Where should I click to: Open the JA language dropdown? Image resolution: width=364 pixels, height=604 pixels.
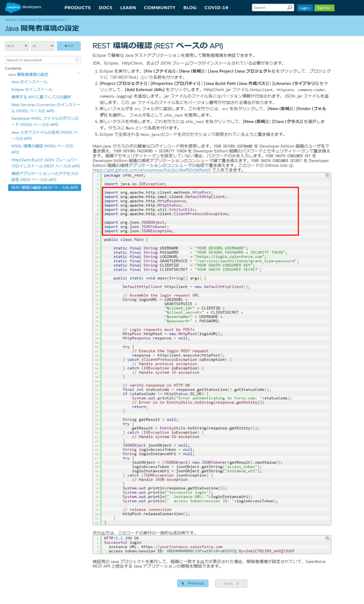coord(43,46)
